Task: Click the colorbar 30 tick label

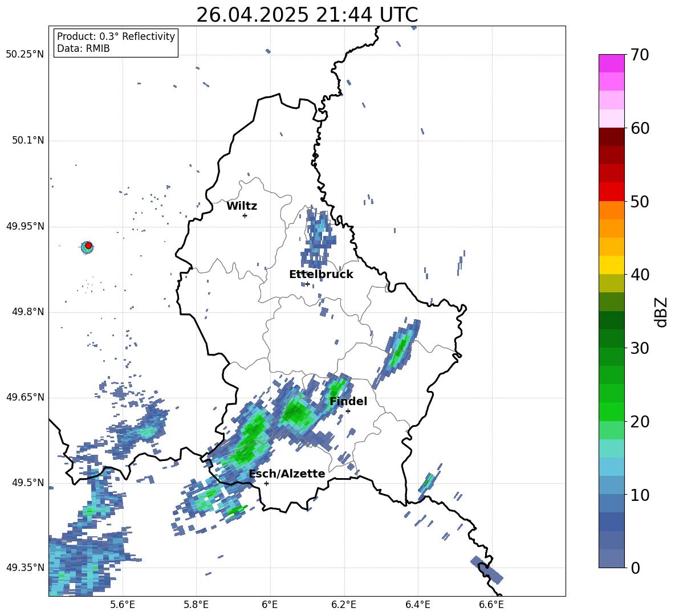Action: pyautogui.click(x=640, y=348)
